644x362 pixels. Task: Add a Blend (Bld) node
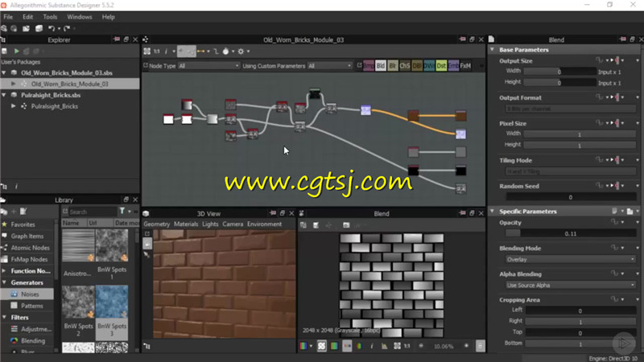coord(381,66)
